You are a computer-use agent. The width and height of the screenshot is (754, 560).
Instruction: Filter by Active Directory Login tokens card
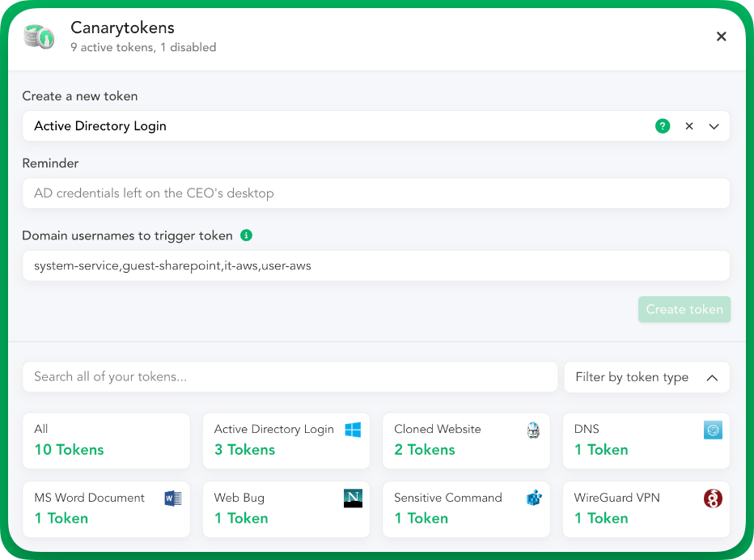[x=286, y=441]
